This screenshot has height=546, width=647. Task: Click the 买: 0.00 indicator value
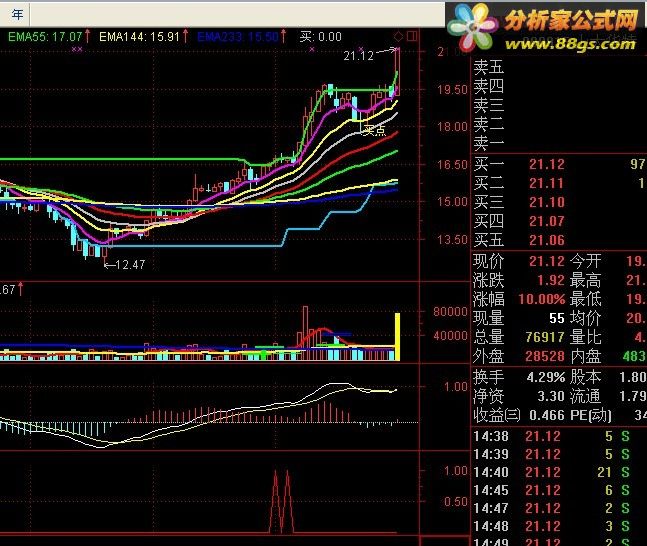(321, 37)
